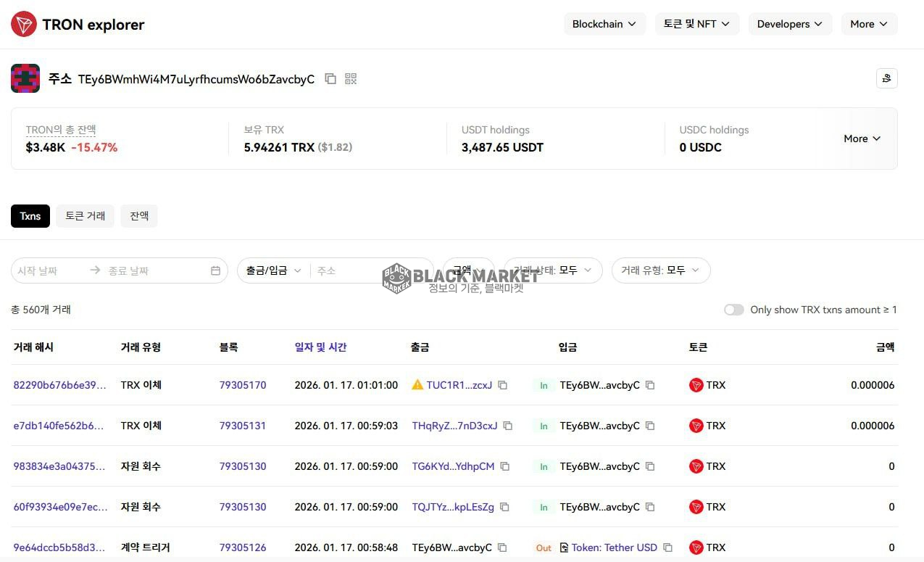Click the TRON explorer logo icon

coord(24,24)
